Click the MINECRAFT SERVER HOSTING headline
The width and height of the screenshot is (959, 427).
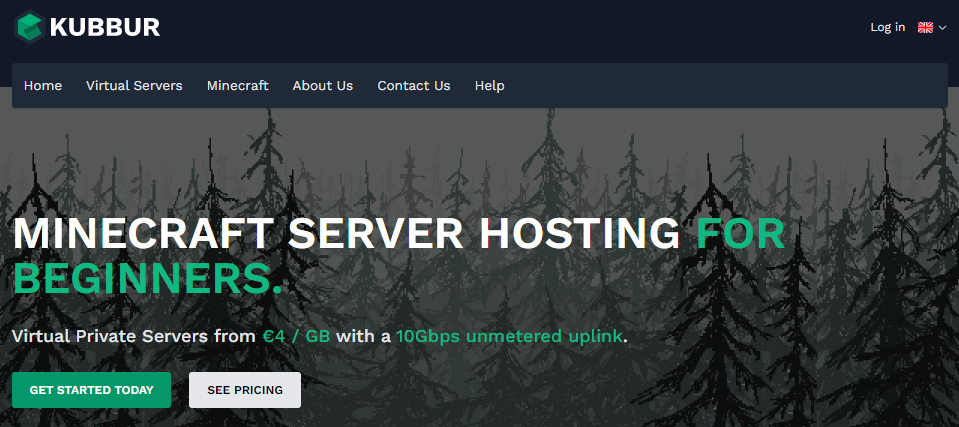346,234
